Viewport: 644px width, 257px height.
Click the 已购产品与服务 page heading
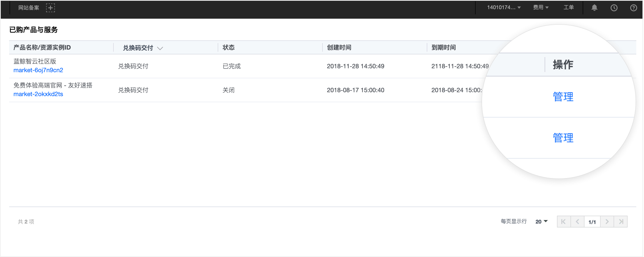[x=33, y=30]
